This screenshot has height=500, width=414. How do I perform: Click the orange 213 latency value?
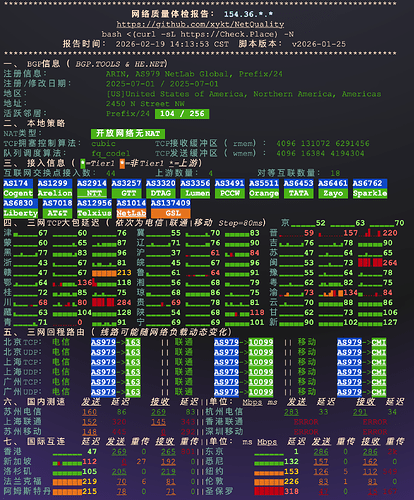tap(124, 273)
